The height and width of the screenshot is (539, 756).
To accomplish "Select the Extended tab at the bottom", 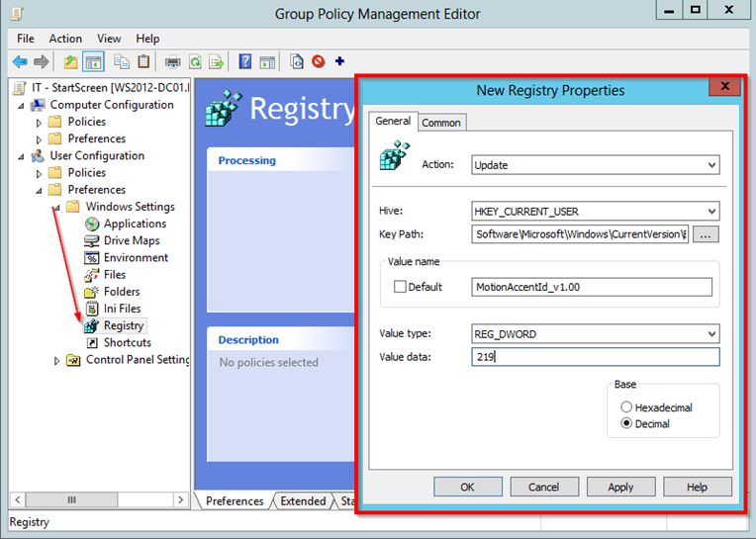I will 303,501.
